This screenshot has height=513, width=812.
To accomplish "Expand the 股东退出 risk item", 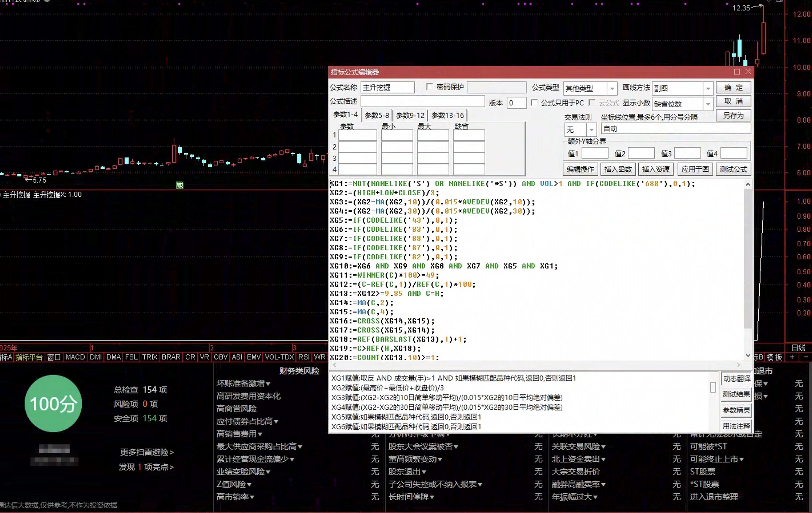I will click(x=423, y=472).
